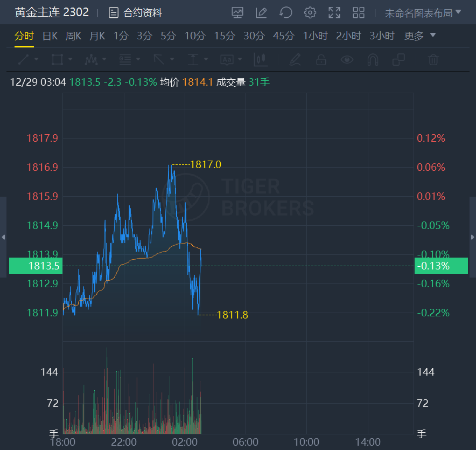476x450 pixels.
Task: Open the 未命名图表布局 layout dropdown
Action: coord(423,12)
